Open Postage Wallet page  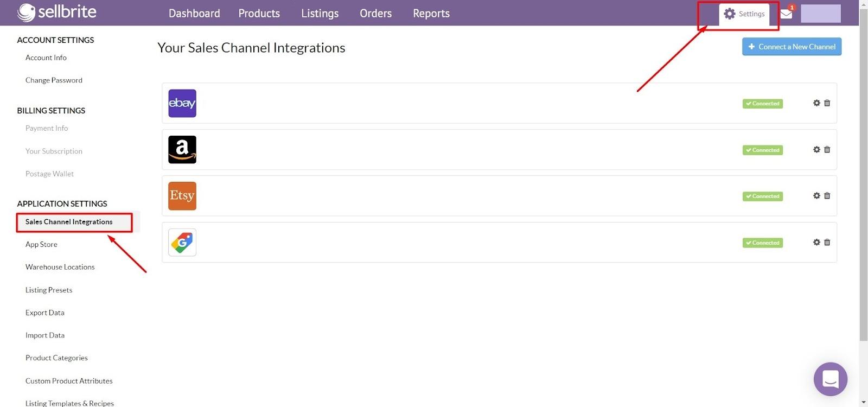pos(49,174)
